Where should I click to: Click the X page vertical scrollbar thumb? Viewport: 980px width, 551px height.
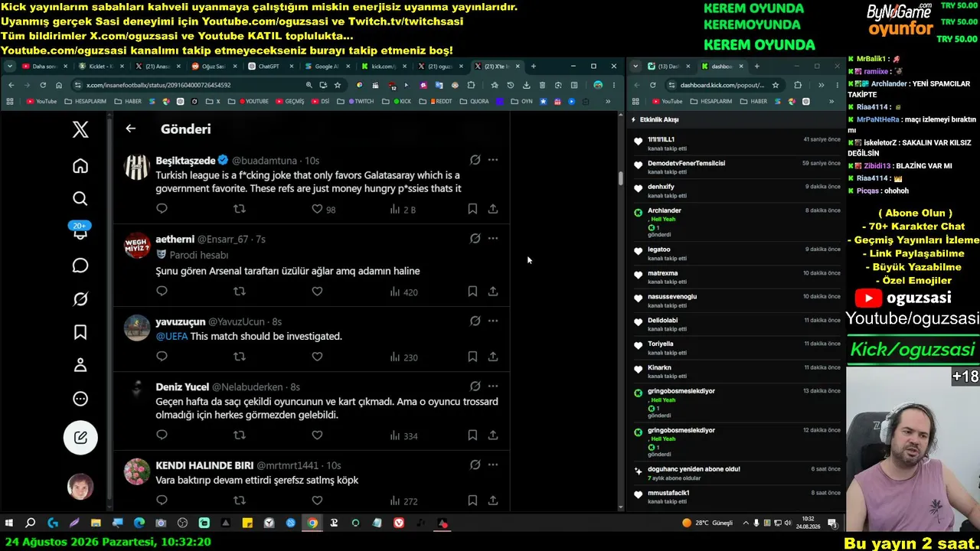pos(621,178)
